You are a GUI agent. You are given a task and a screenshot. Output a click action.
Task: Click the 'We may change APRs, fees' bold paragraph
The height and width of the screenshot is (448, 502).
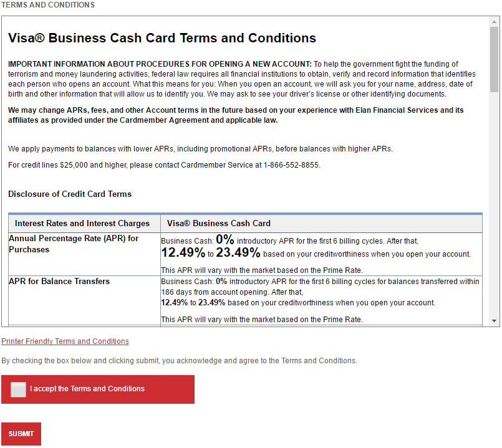(x=236, y=115)
